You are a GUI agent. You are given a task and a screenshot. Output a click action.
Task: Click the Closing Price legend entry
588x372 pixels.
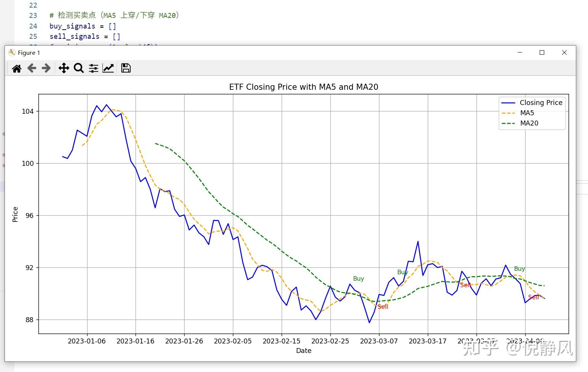[532, 103]
